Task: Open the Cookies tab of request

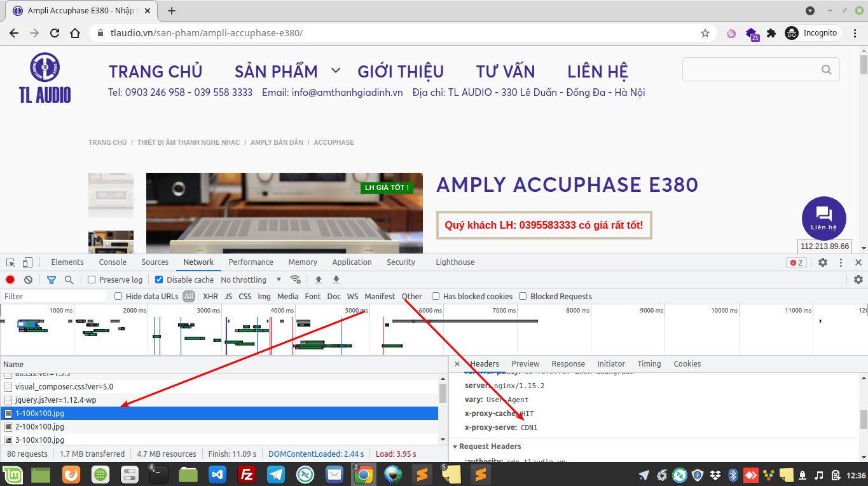Action: pos(687,364)
